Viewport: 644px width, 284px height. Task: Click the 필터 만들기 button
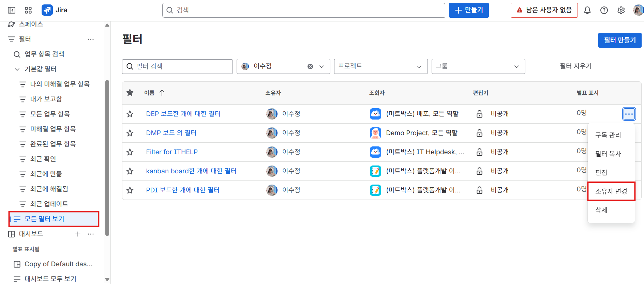click(x=619, y=40)
